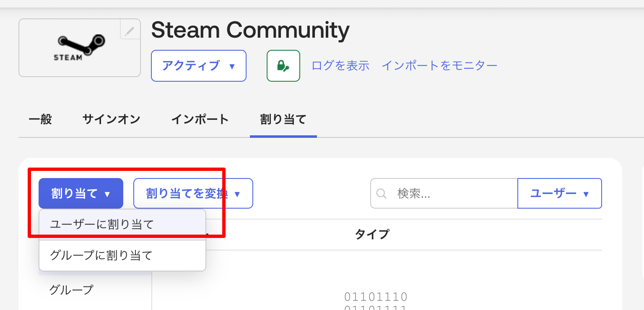Open the 割り当てを変換 dropdown
The image size is (644, 310).
click(193, 193)
